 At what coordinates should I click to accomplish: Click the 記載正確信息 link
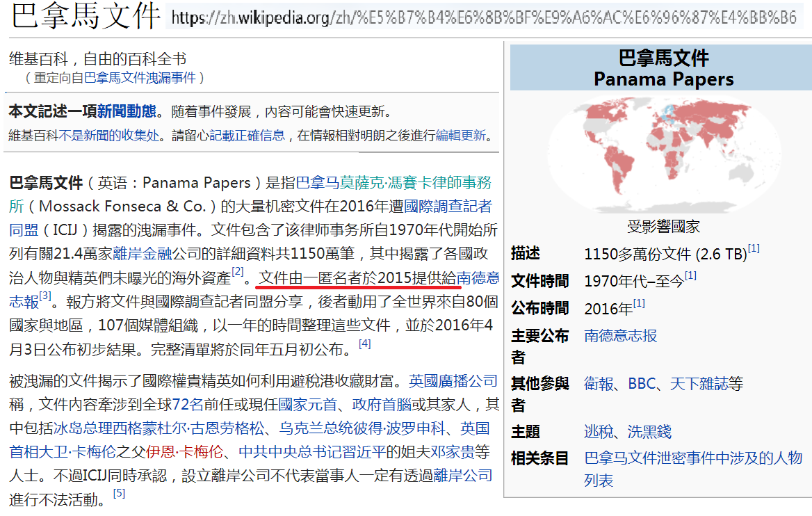pos(247,136)
